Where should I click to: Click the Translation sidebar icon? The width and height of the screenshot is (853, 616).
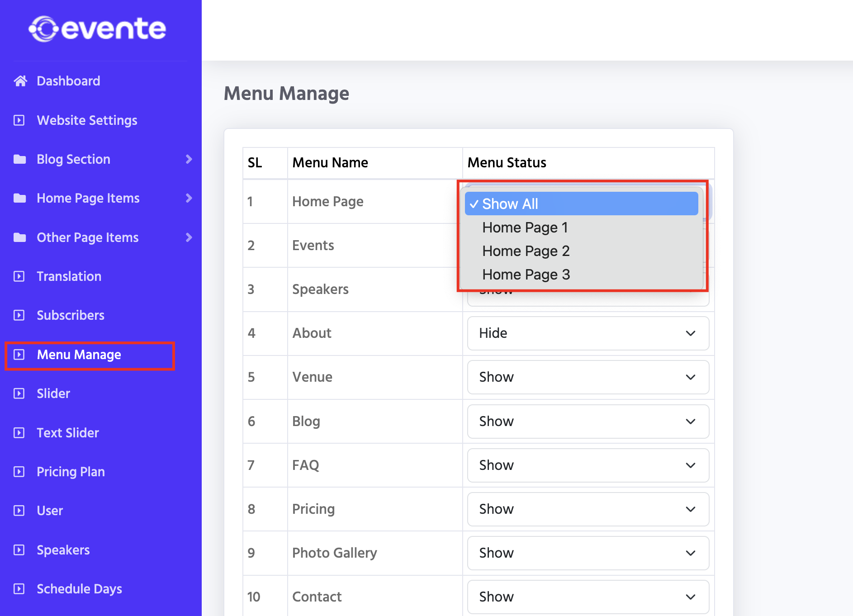(x=19, y=276)
